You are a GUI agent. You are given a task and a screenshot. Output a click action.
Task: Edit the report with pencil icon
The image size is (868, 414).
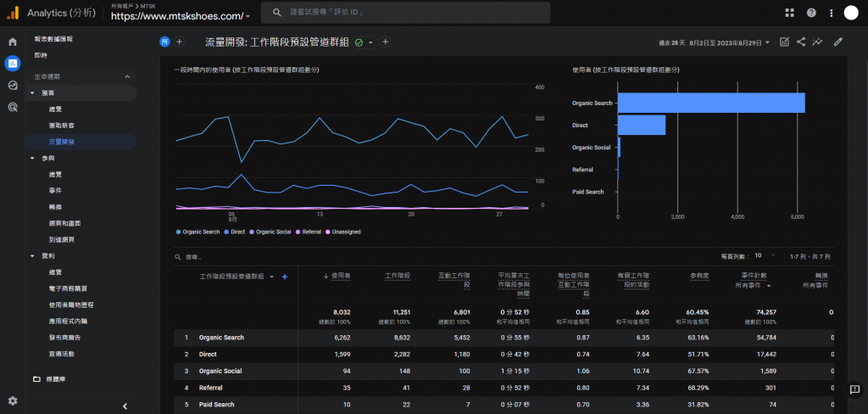click(x=838, y=42)
